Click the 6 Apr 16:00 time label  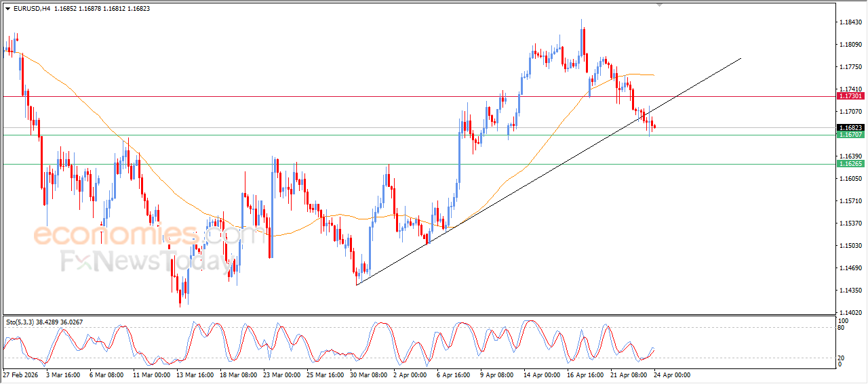click(453, 375)
